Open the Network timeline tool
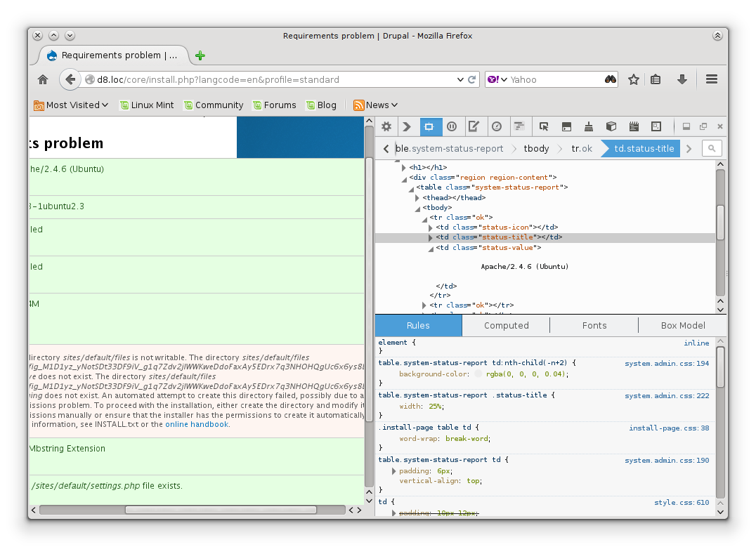756x547 pixels. tap(519, 127)
